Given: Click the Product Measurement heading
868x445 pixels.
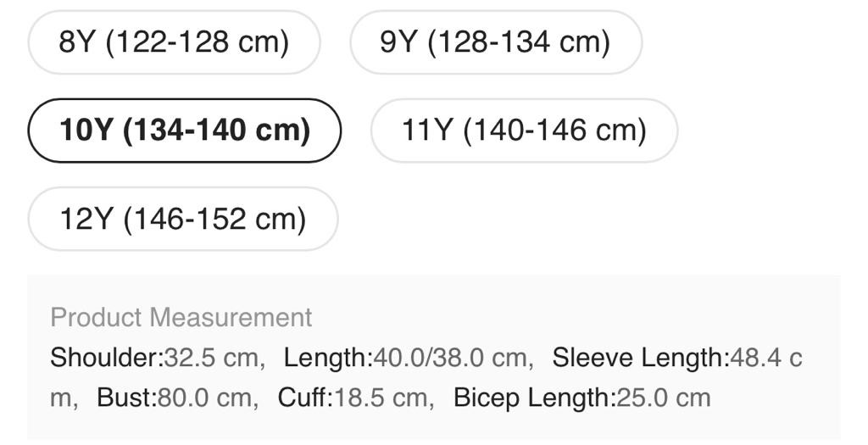Looking at the screenshot, I should tap(181, 318).
